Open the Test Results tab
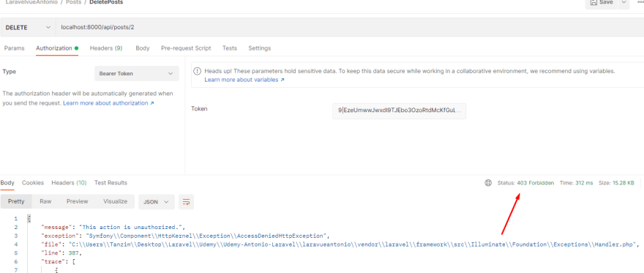644x273 pixels. pyautogui.click(x=111, y=183)
